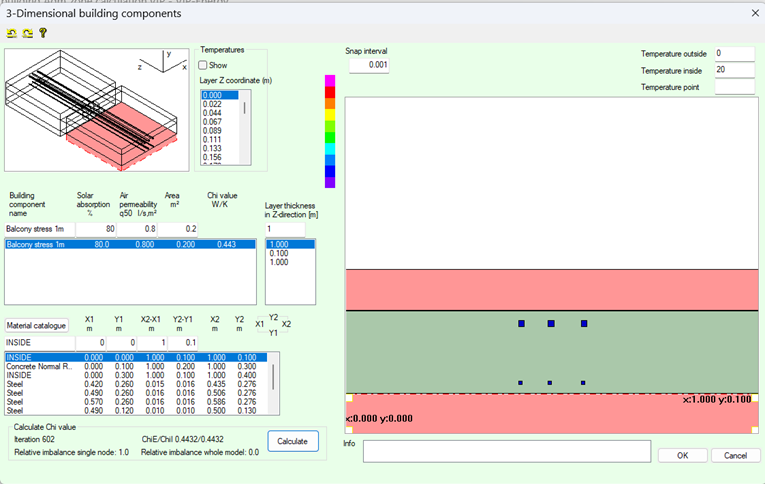Select Layer Z coordinate 0.067 in list
This screenshot has height=484, width=765.
pyautogui.click(x=212, y=121)
